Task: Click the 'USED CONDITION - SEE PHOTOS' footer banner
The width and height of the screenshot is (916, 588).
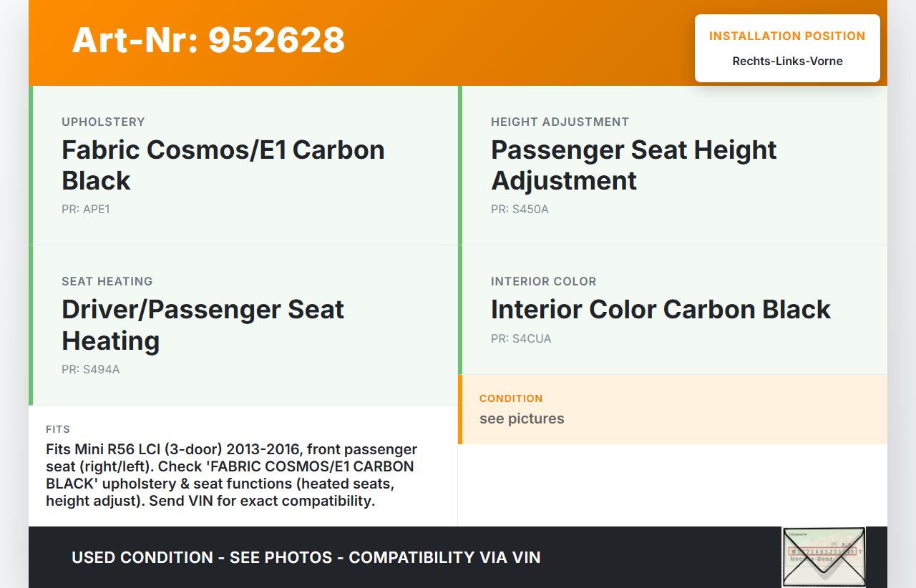Action: pyautogui.click(x=306, y=557)
